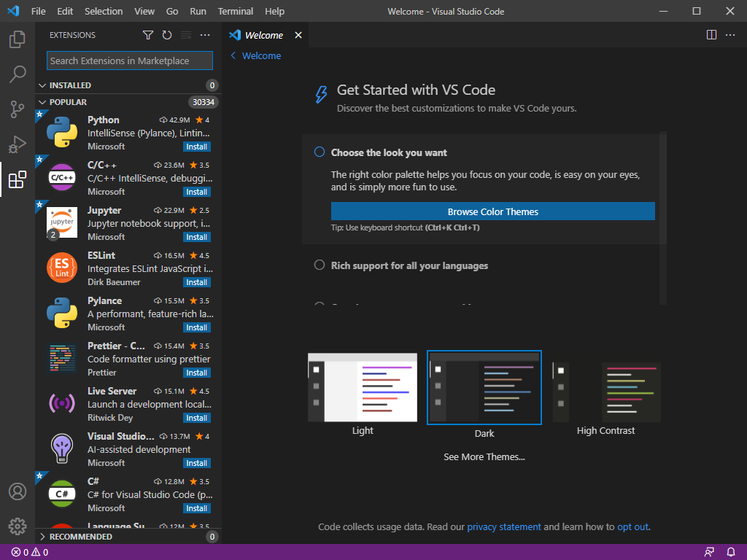The image size is (747, 560).
Task: Click See More Themes link
Action: pos(484,456)
